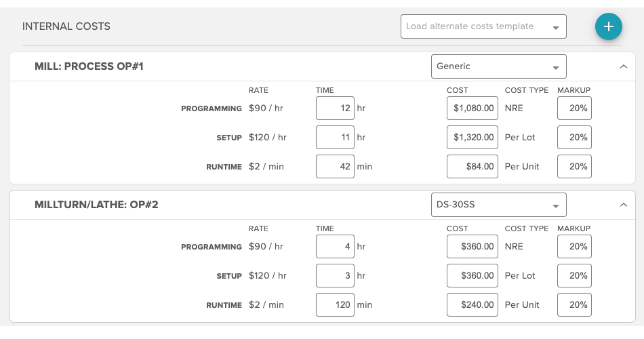The height and width of the screenshot is (339, 644).
Task: Click the Lathe setup time field
Action: [335, 276]
